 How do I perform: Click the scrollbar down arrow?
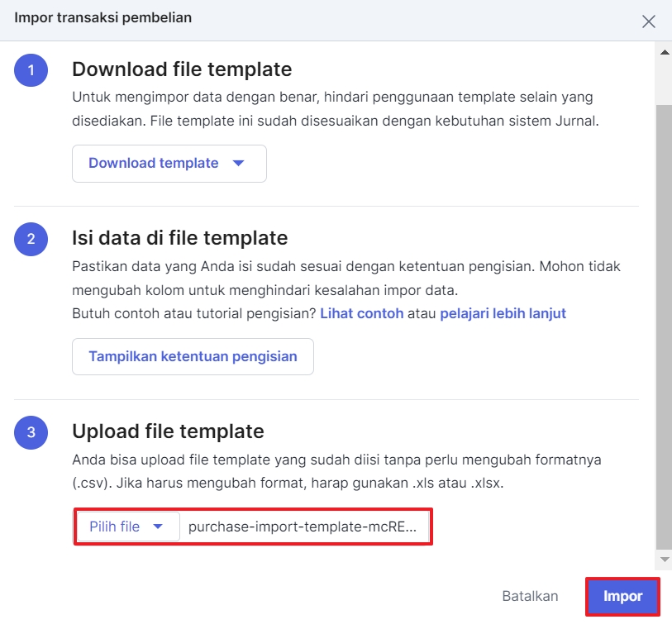tap(663, 560)
